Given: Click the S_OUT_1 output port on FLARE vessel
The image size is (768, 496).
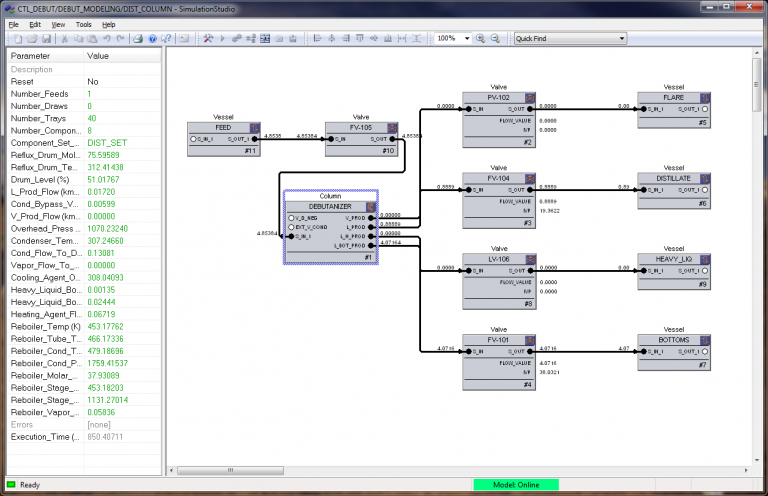Looking at the screenshot, I should (x=706, y=108).
